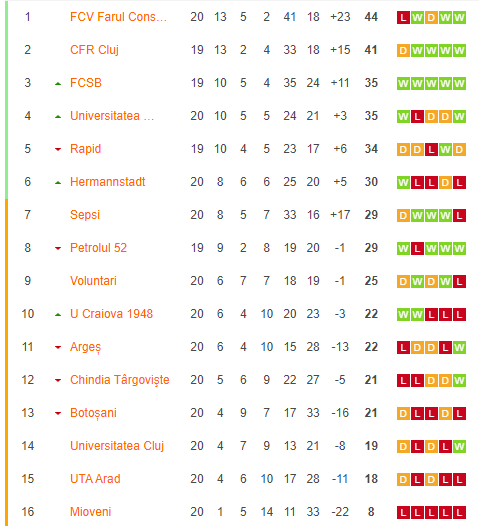Click the red down arrow beside Rapid
This screenshot has width=479, height=526.
pos(58,149)
